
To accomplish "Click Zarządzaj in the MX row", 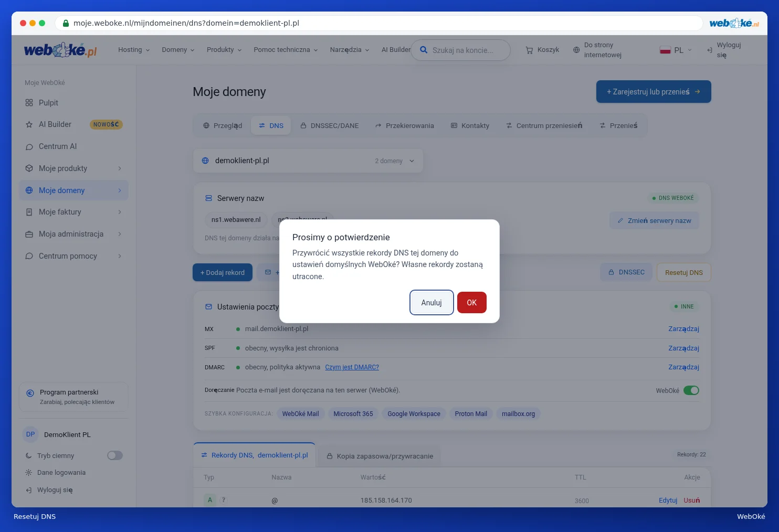I will click(683, 329).
